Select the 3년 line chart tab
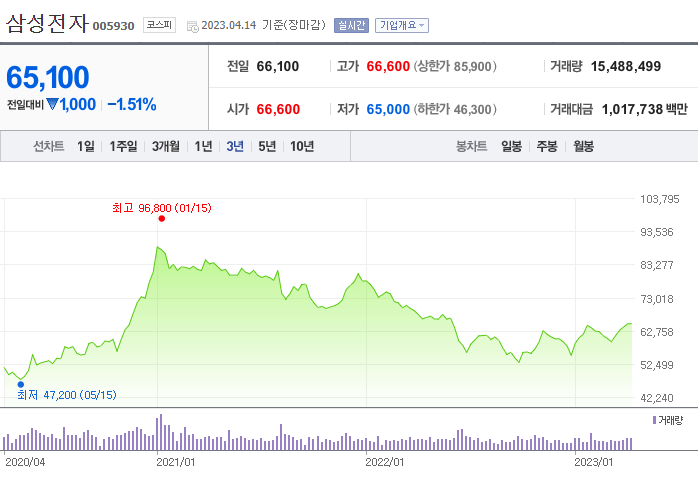Screen dimensions: 698x490 (235, 146)
